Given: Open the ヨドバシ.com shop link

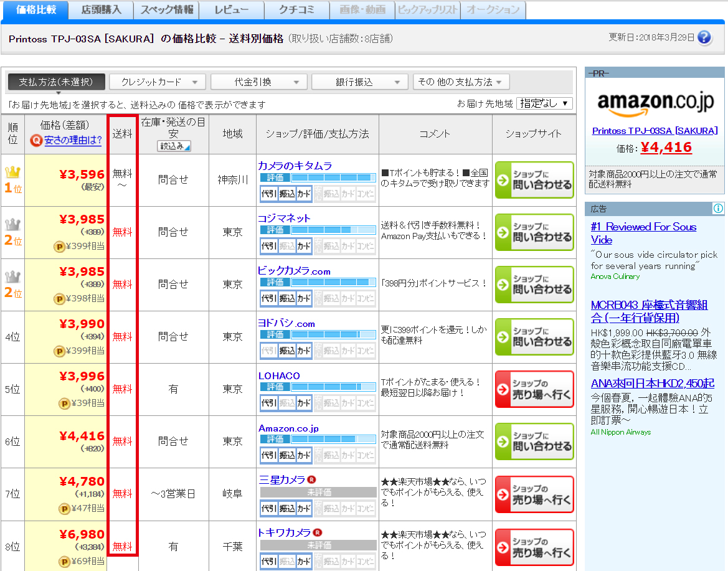Looking at the screenshot, I should pos(286,323).
